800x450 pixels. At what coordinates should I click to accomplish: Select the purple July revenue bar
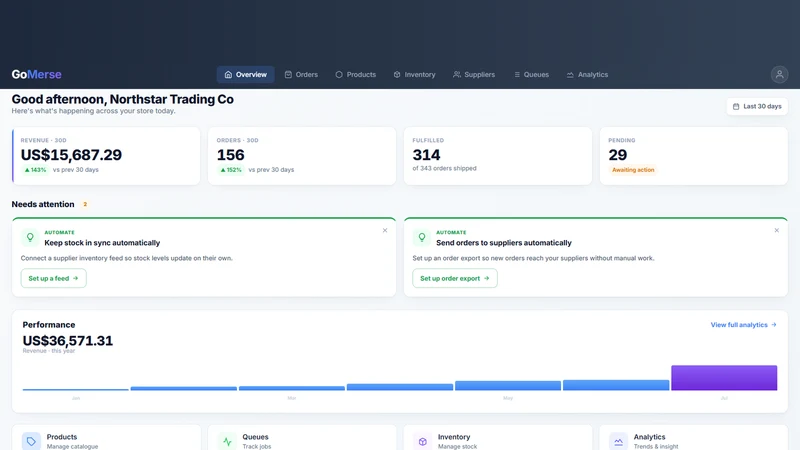(x=724, y=378)
